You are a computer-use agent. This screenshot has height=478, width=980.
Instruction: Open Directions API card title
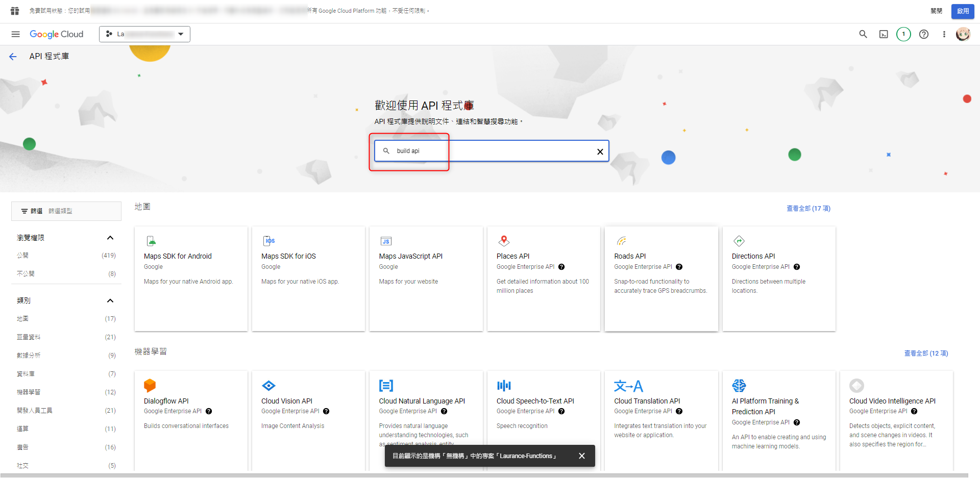pos(753,256)
